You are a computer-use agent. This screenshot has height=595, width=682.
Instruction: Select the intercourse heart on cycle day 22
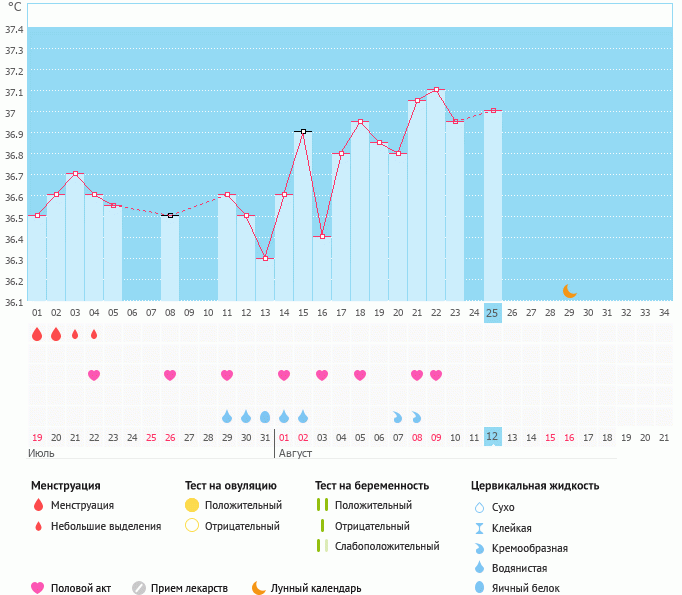pos(436,375)
